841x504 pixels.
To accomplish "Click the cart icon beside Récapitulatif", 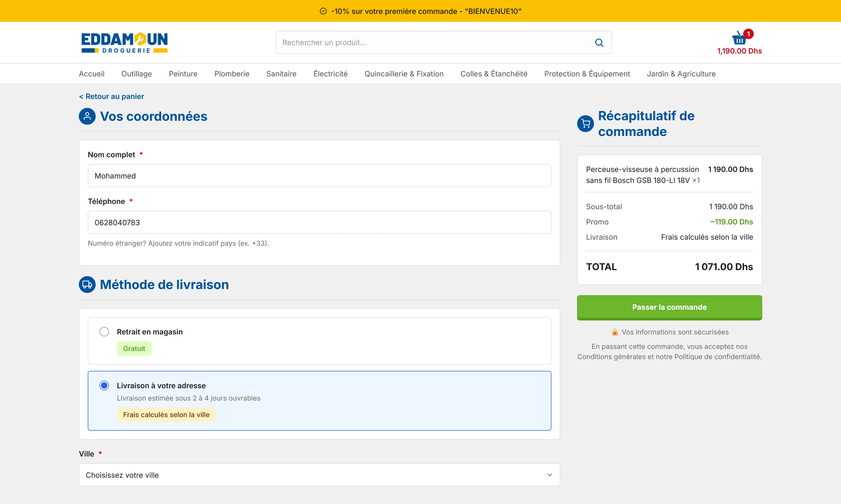I will coord(585,124).
